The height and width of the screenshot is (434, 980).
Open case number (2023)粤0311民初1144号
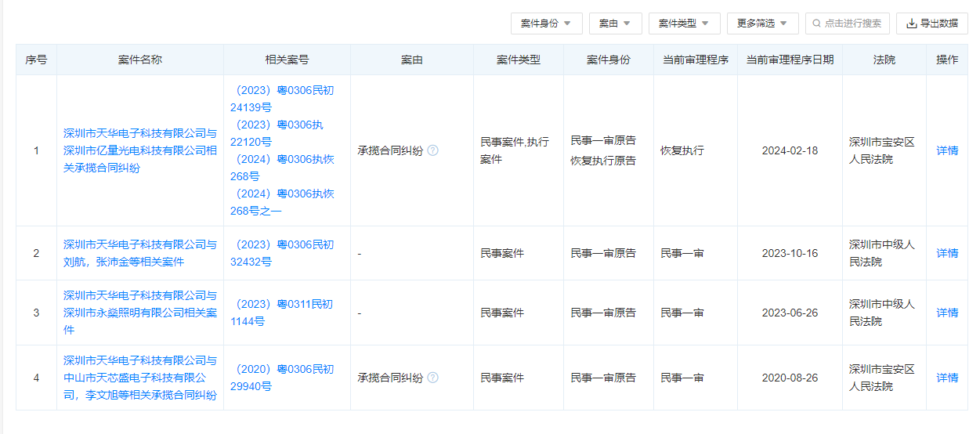tap(282, 313)
